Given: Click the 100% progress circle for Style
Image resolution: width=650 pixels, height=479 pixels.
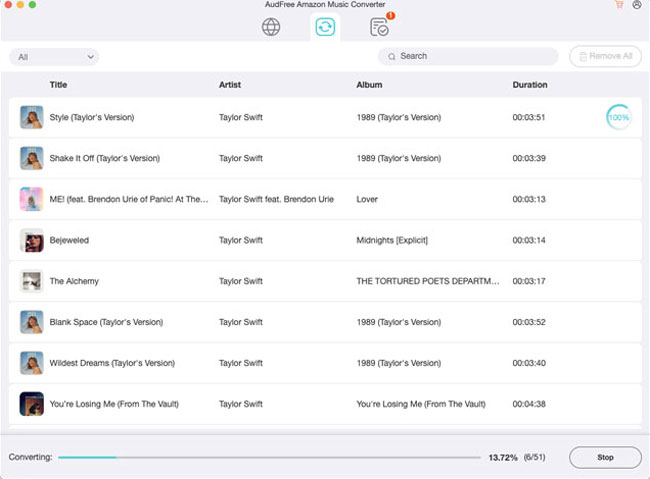Looking at the screenshot, I should [619, 117].
